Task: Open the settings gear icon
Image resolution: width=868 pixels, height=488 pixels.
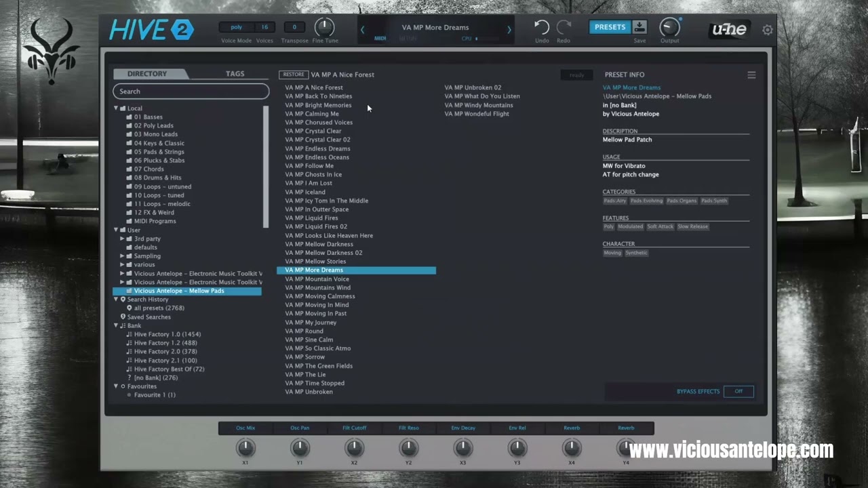Action: point(768,30)
